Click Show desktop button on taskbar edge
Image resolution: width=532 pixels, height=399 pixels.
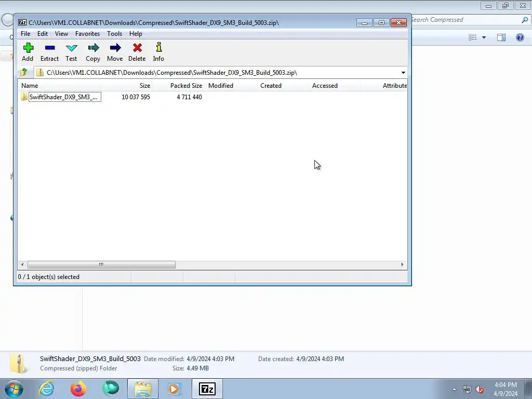tap(528, 389)
